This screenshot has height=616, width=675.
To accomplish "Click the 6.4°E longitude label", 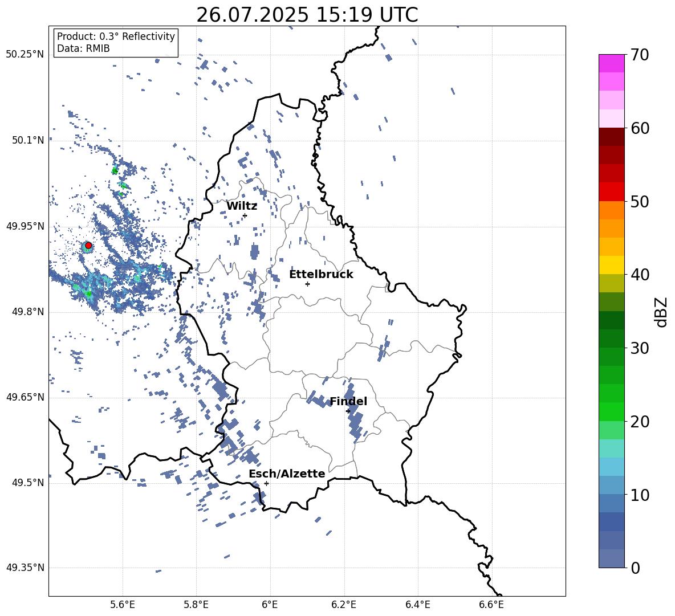I will click(417, 605).
